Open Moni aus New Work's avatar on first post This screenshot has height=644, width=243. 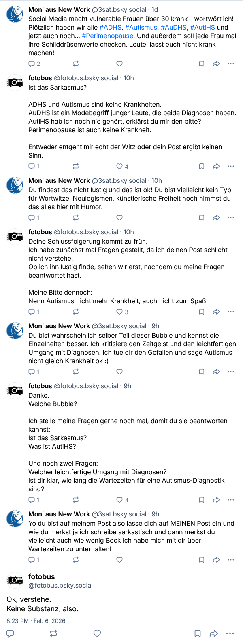15,15
